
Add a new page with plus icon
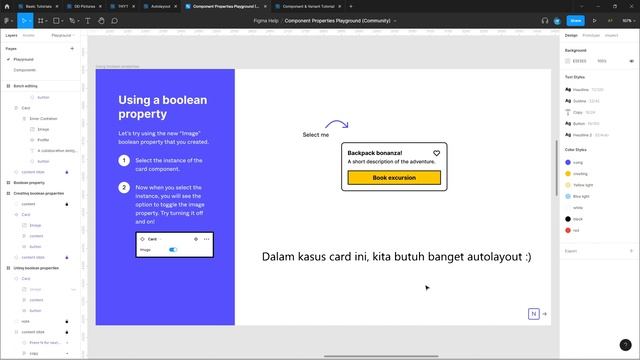72,49
